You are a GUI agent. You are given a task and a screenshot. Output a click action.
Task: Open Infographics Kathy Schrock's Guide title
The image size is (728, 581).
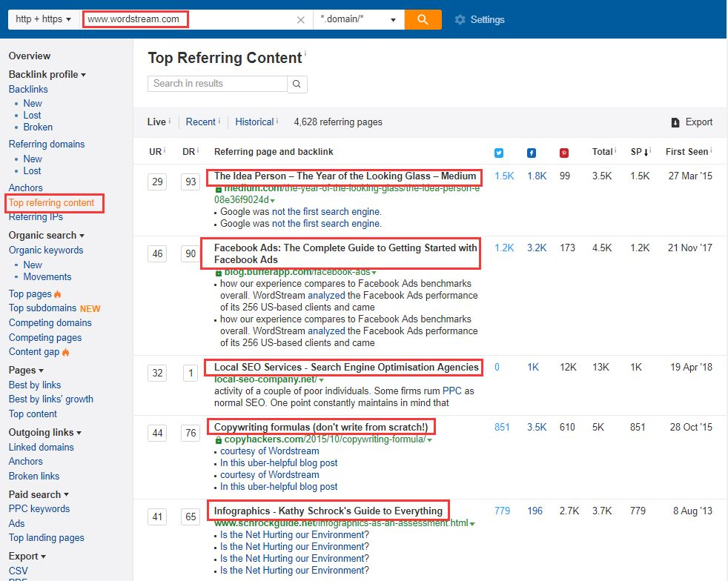click(x=328, y=511)
